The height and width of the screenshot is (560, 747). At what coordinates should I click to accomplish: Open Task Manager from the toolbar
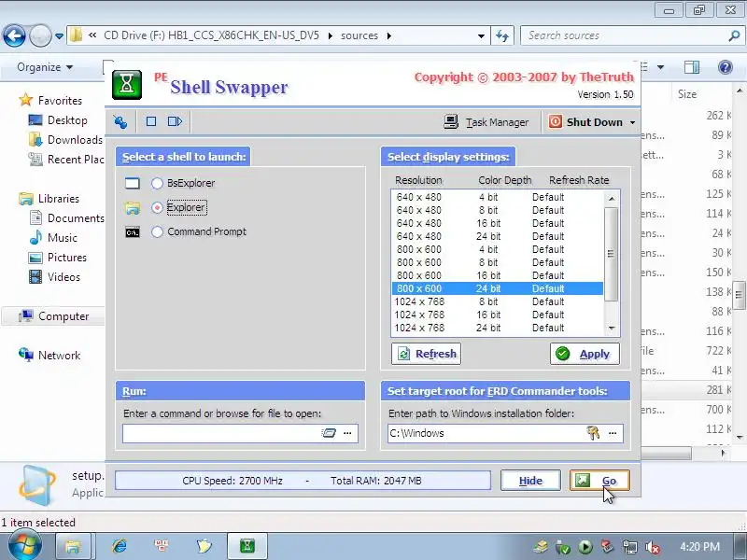[486, 122]
